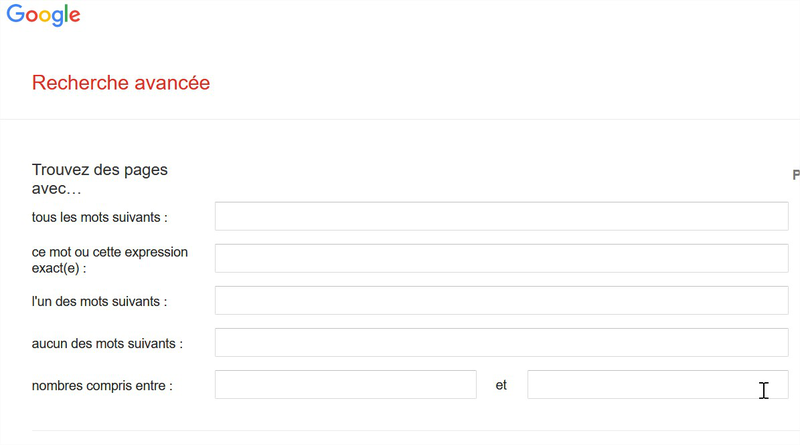Click the 'Recherche avancée' page title

coord(121,83)
